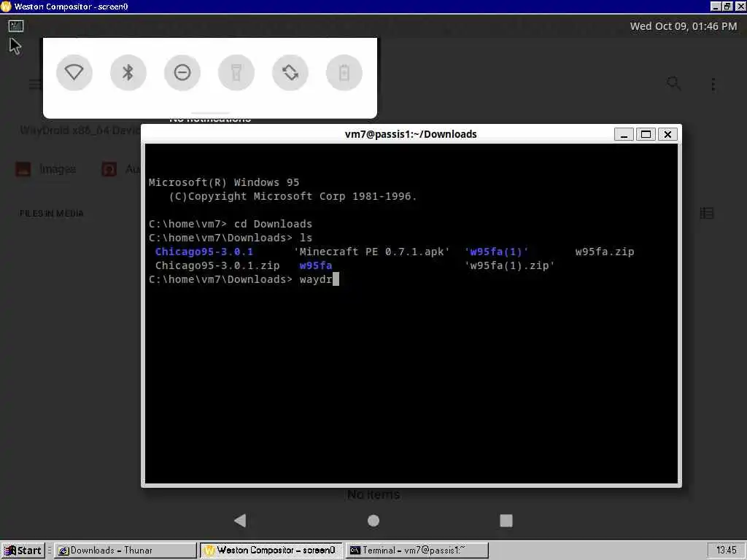This screenshot has width=747, height=560.
Task: Toggle auto-rotate quick setting
Action: click(x=290, y=72)
